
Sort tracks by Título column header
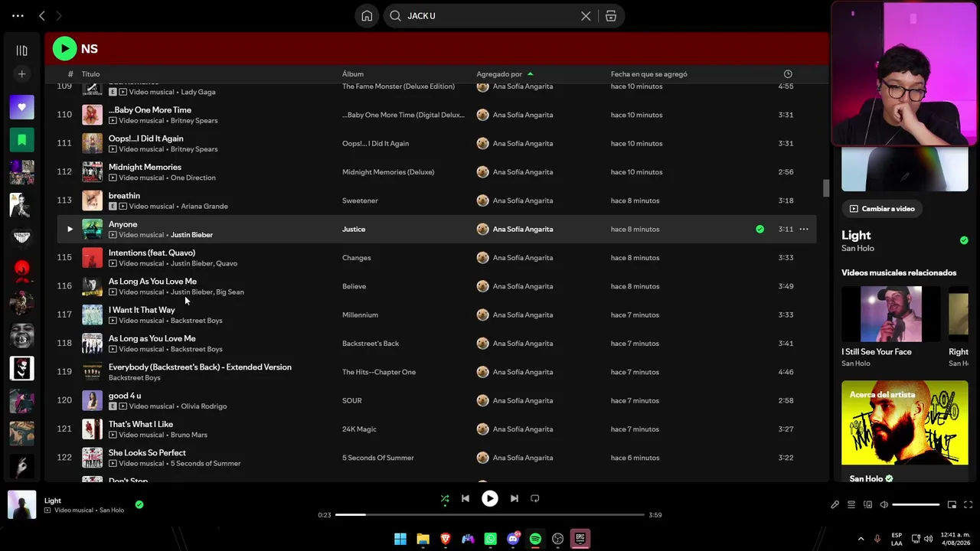(90, 74)
